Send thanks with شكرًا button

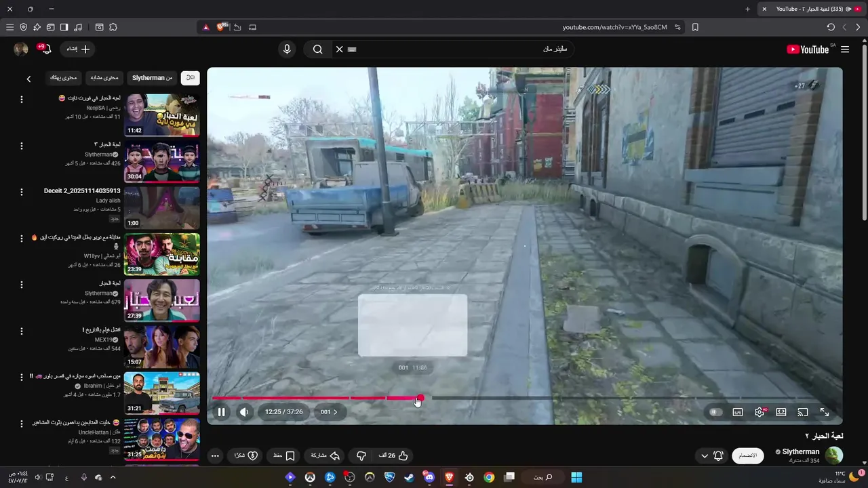(x=246, y=456)
